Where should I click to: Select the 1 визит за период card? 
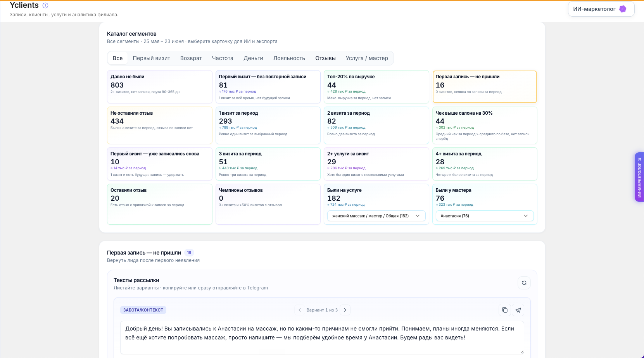click(x=268, y=125)
